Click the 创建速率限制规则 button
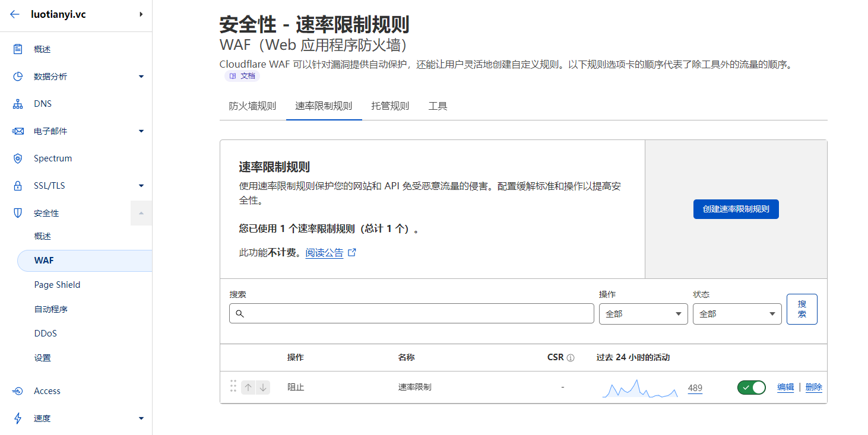 tap(736, 209)
